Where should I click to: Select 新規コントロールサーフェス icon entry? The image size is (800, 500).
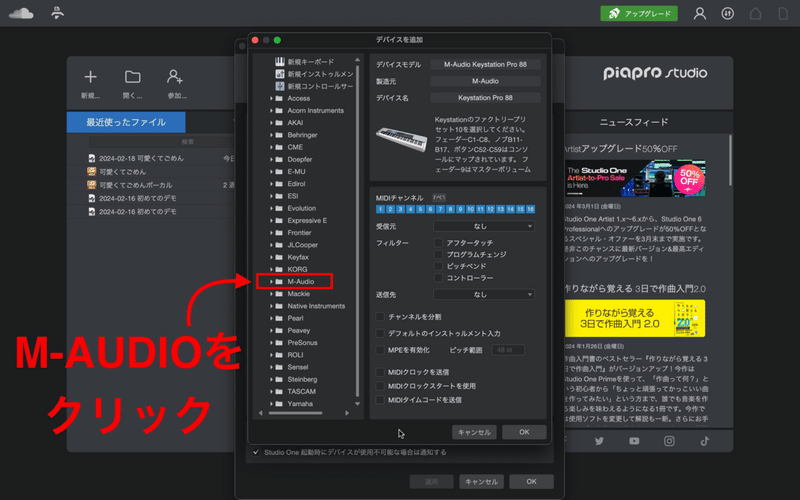point(280,86)
